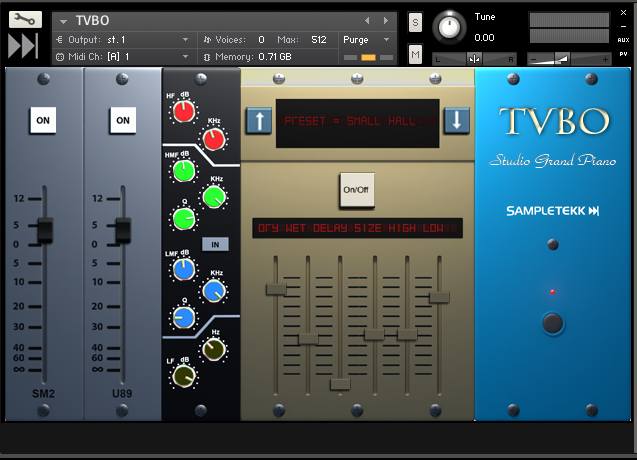Open the Purge dropdown menu
The width and height of the screenshot is (637, 460).
click(366, 40)
